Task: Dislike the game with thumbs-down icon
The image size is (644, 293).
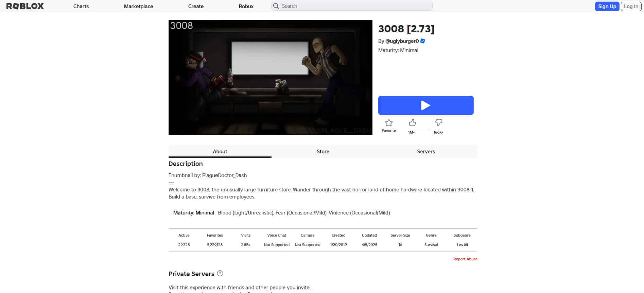Action: click(x=438, y=123)
